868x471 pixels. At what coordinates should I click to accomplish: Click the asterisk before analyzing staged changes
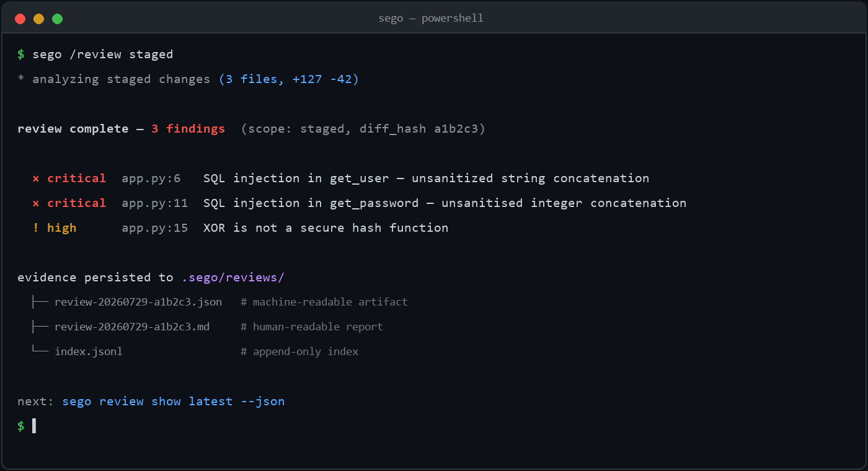point(21,79)
